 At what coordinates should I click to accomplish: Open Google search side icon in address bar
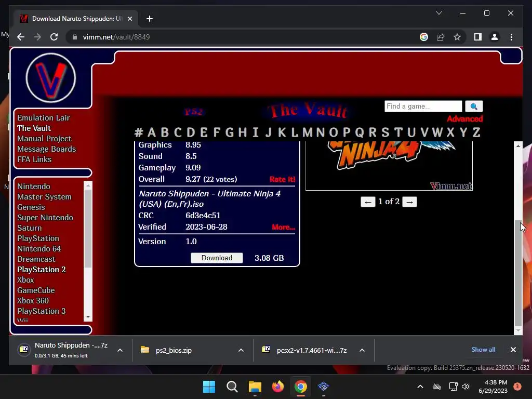pyautogui.click(x=424, y=37)
